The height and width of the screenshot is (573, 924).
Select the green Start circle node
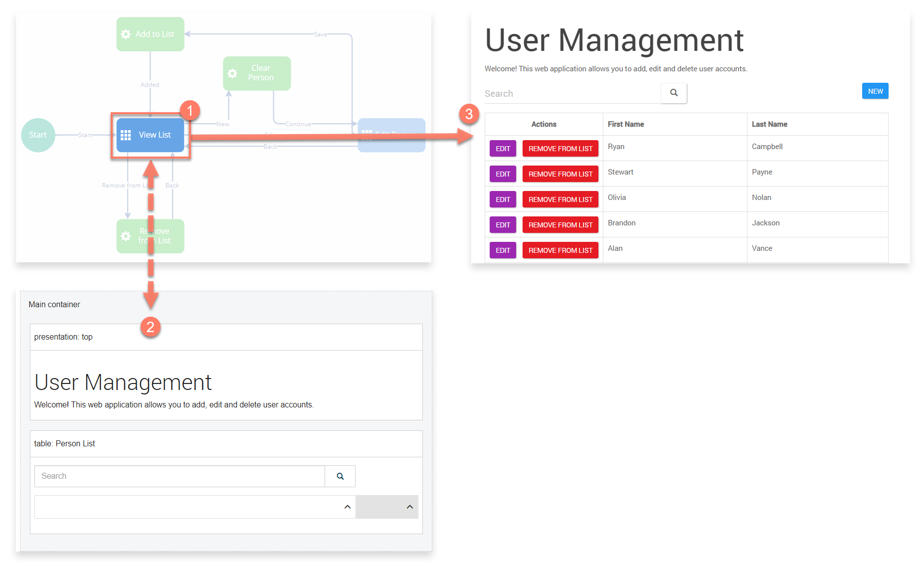point(38,135)
